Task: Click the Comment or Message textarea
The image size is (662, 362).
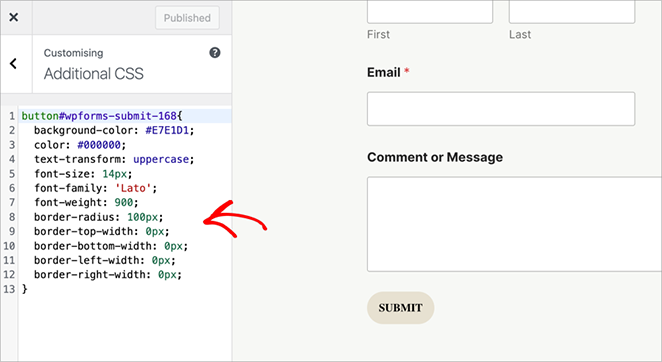Action: 514,224
